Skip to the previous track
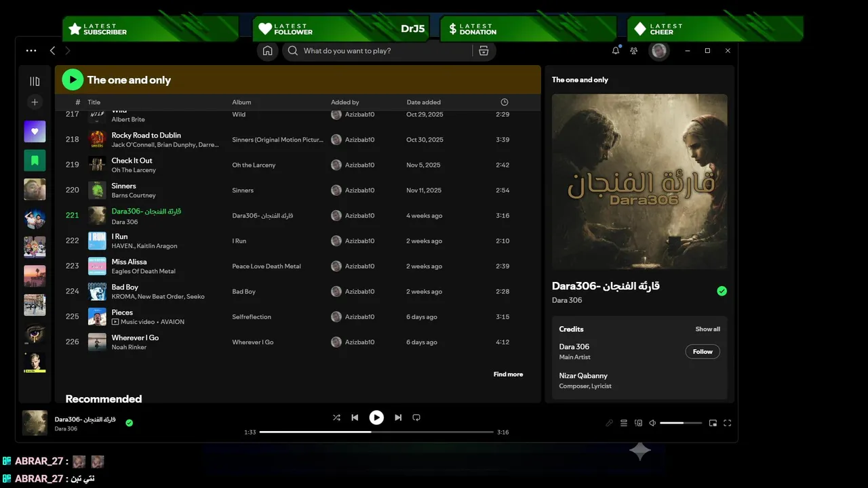The width and height of the screenshot is (868, 488). tap(355, 418)
